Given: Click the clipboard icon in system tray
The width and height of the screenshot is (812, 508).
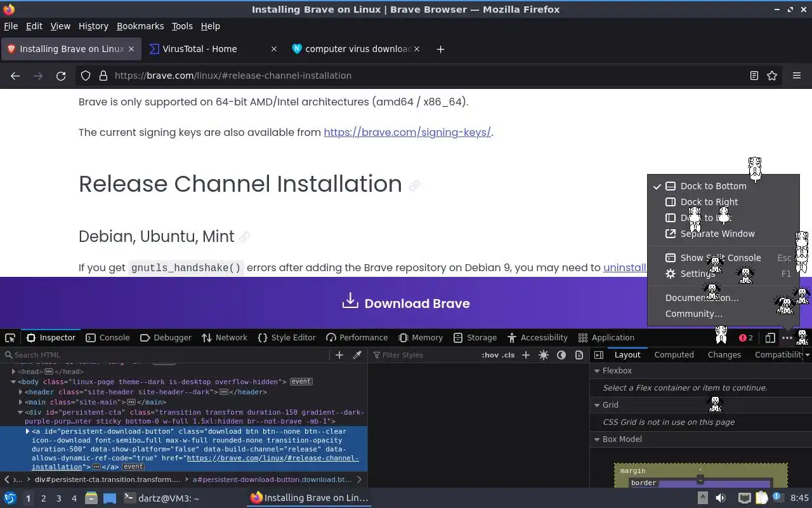Looking at the screenshot, I should tap(761, 498).
